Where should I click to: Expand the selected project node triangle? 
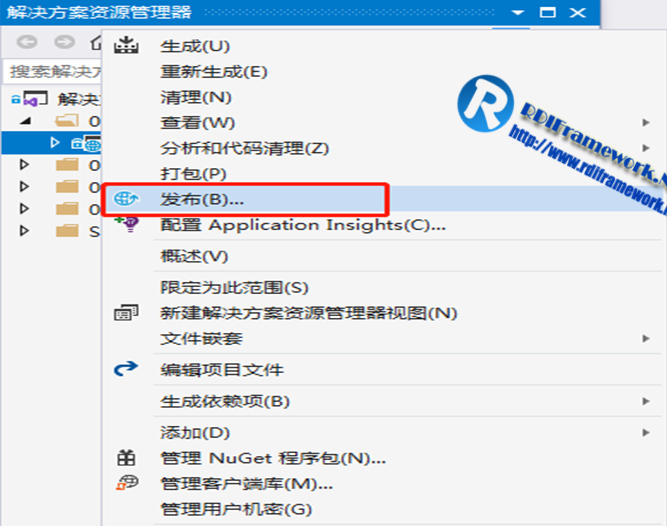click(54, 142)
